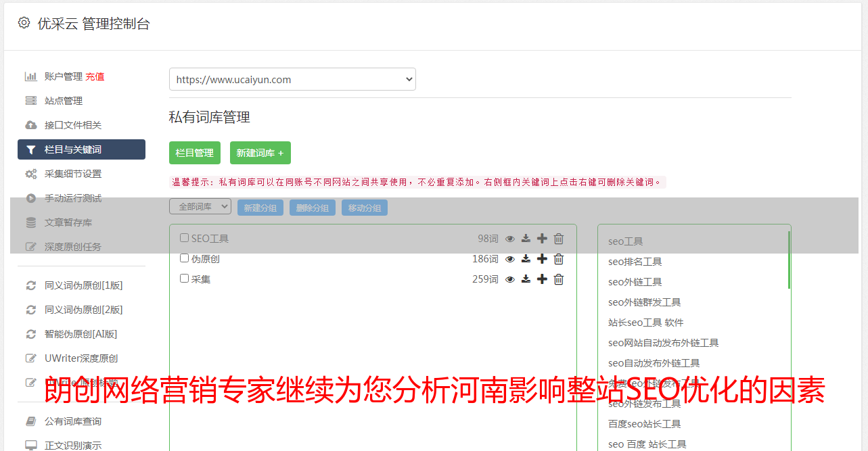Open 采集细节设置 sidebar item
868x451 pixels.
pos(73,174)
